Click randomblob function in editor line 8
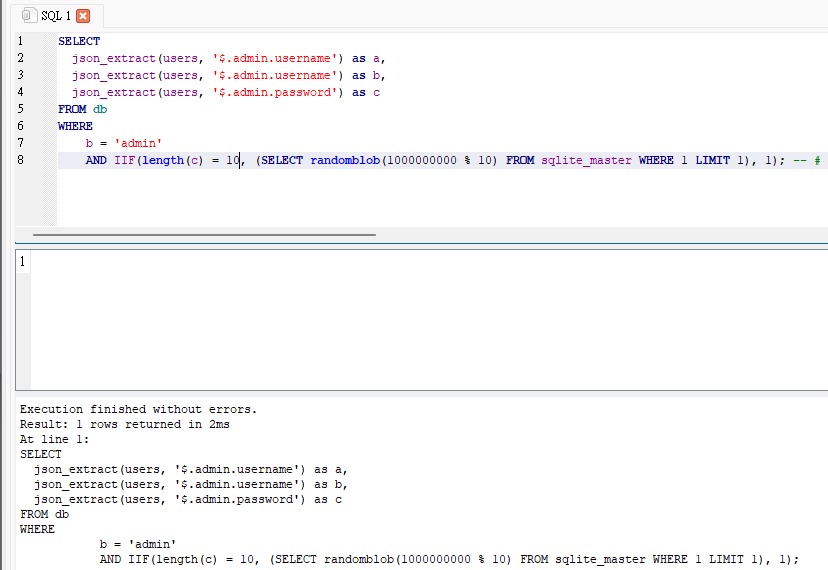828x570 pixels. coord(345,160)
